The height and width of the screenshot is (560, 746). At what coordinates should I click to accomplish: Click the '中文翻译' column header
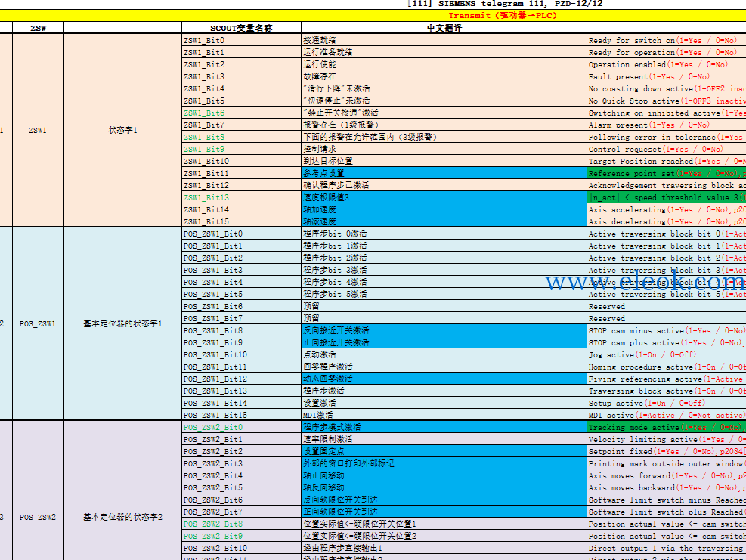[444, 28]
